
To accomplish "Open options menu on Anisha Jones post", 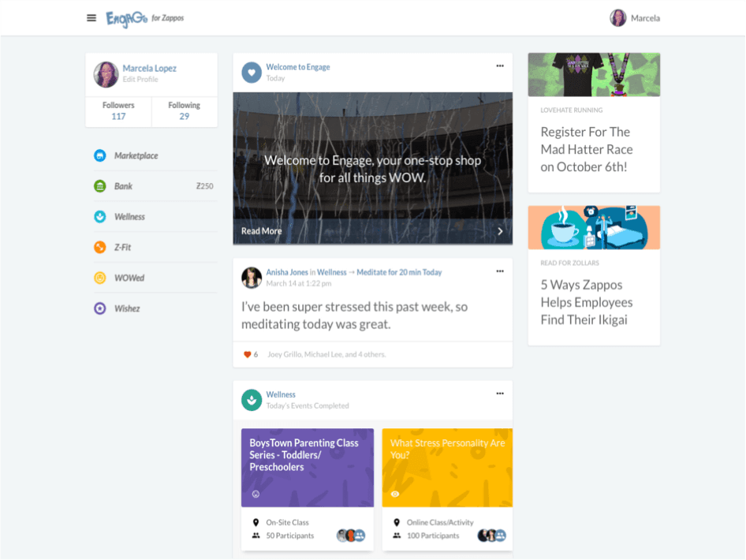I will (500, 271).
